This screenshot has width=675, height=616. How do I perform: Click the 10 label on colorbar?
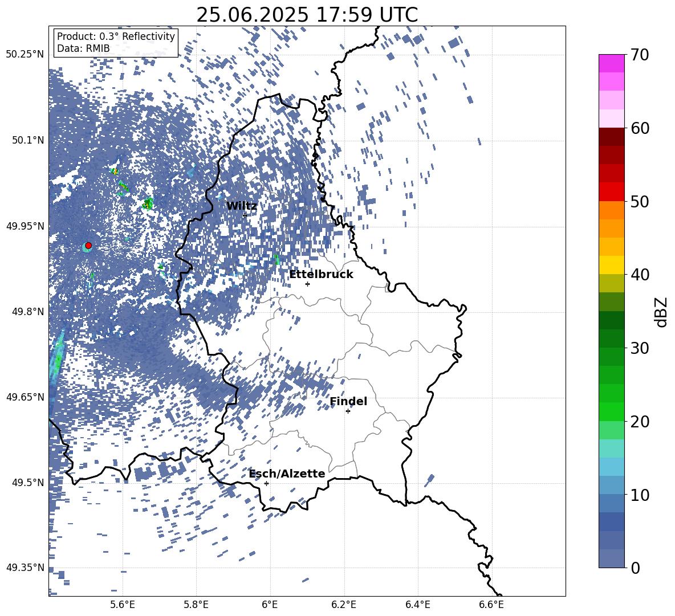(x=639, y=495)
